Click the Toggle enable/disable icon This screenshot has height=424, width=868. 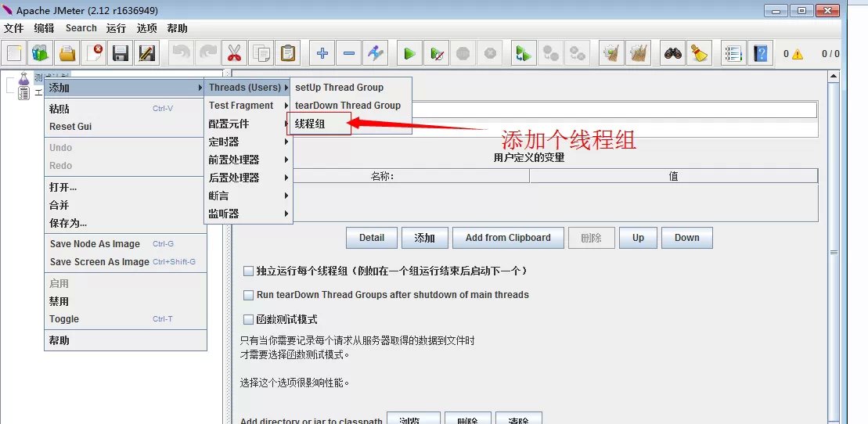coord(376,54)
